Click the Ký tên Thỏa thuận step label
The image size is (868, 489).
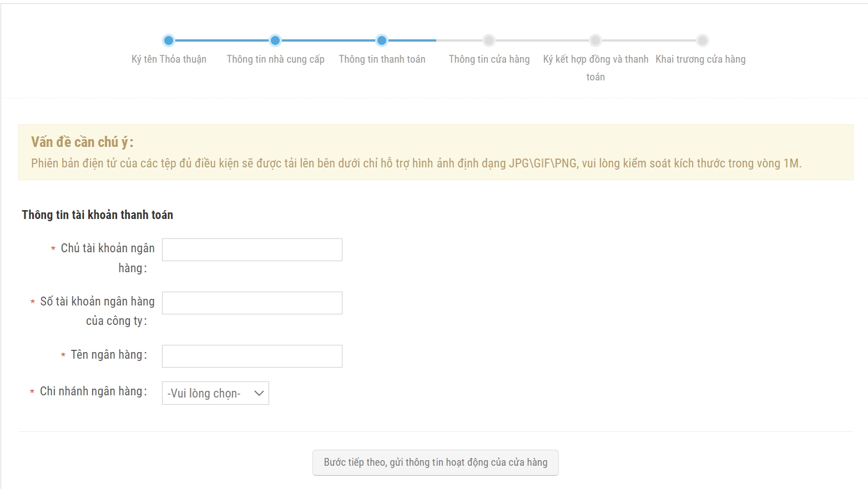click(x=169, y=59)
